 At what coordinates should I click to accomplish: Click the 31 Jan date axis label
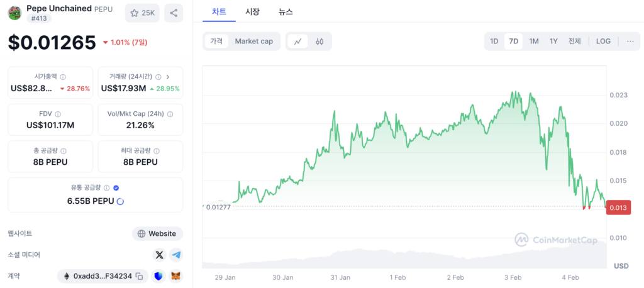(340, 278)
